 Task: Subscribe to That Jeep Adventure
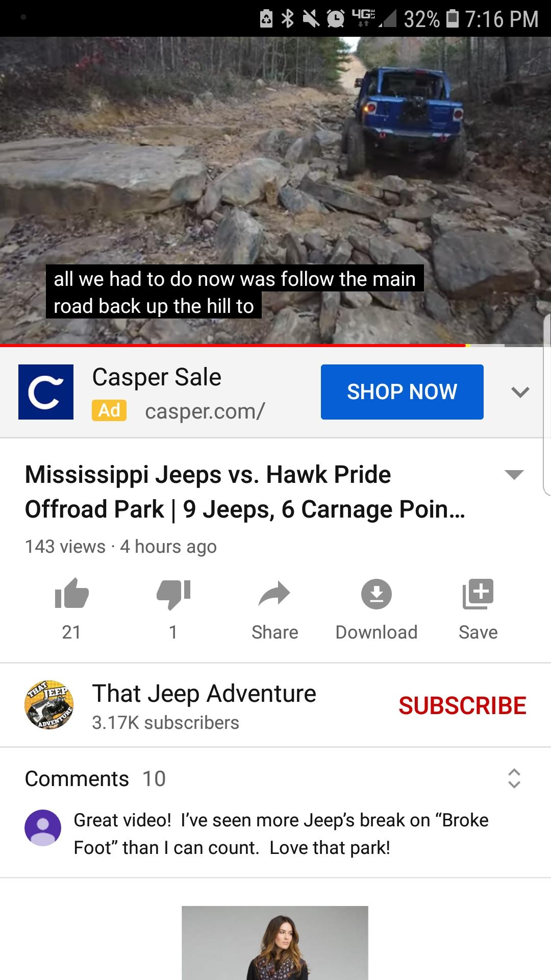tap(462, 705)
